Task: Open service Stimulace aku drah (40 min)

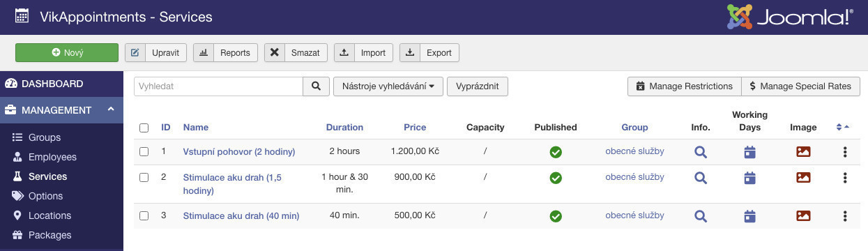Action: point(241,216)
